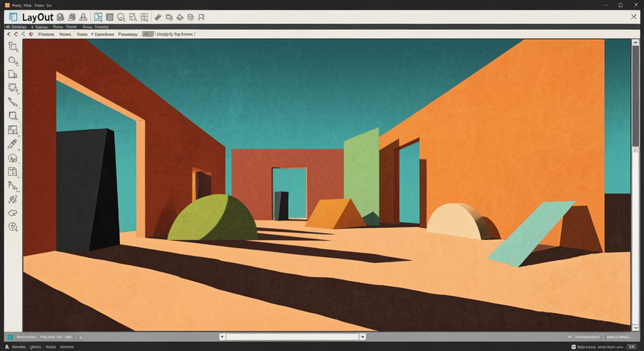Click the small gray box before the text field
Image resolution: width=644 pixels, height=351 pixels.
[148, 34]
